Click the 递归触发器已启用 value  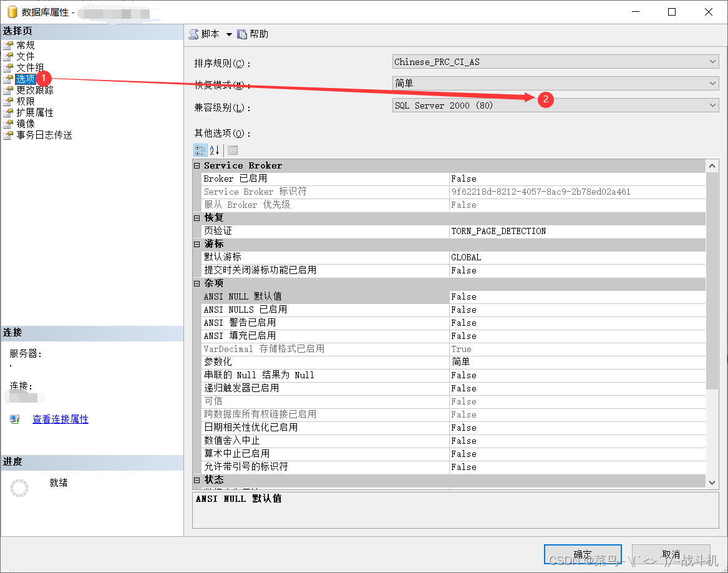click(x=577, y=388)
